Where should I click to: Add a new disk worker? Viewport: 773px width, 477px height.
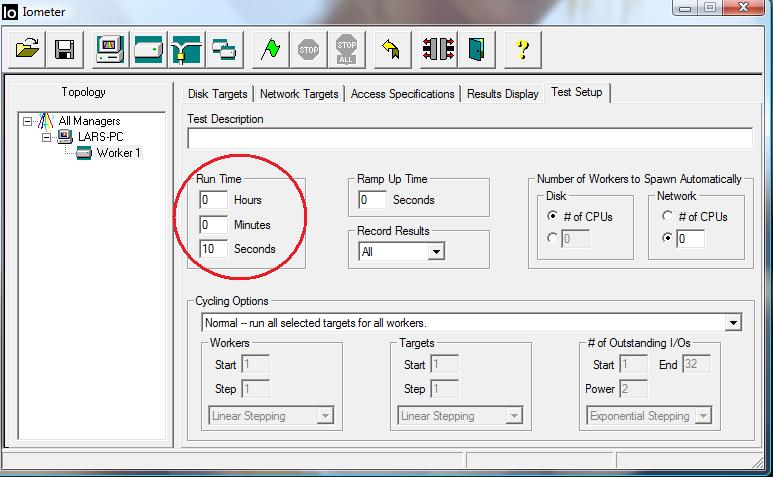[x=148, y=49]
